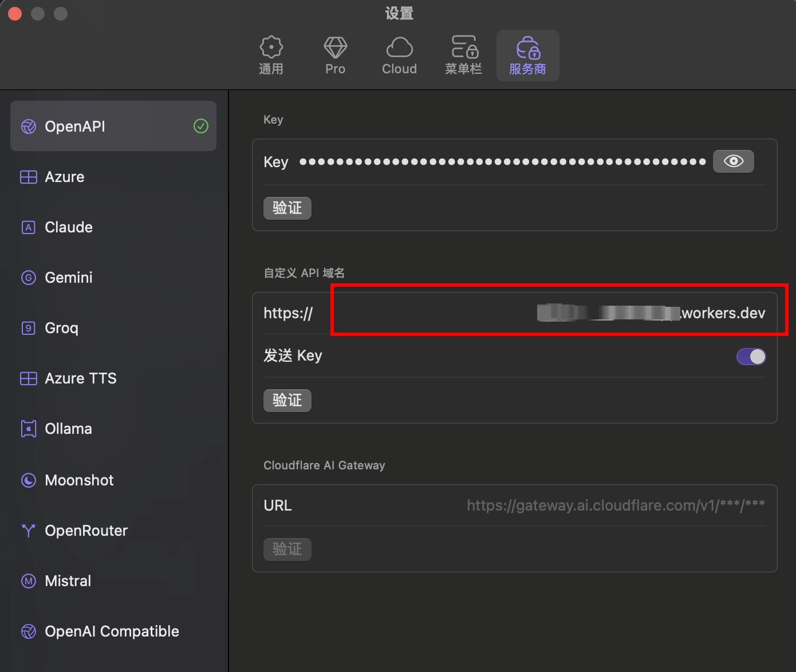Click the Moonshot moon icon
The height and width of the screenshot is (672, 796).
tap(29, 480)
